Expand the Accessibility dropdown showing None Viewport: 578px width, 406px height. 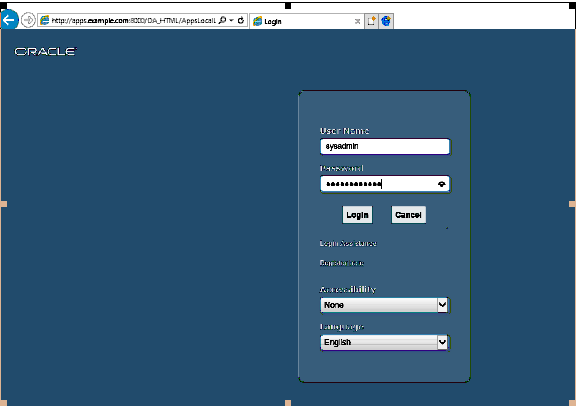(384, 305)
